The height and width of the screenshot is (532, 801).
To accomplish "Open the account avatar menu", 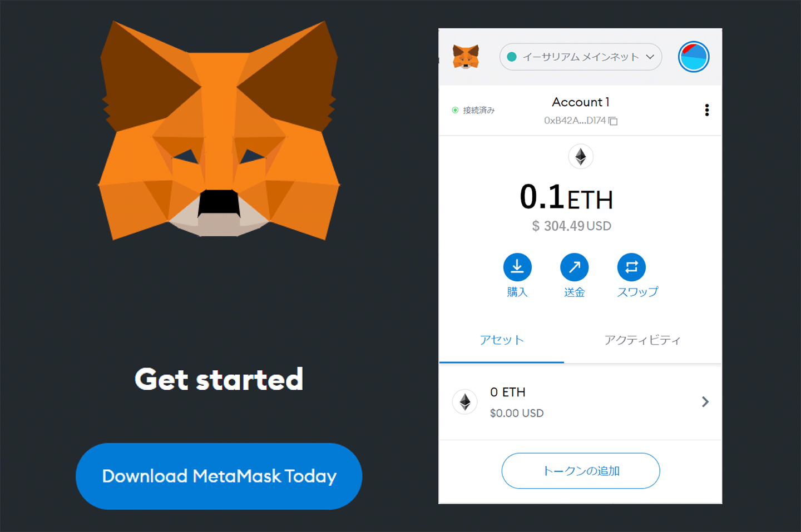I will [x=694, y=57].
